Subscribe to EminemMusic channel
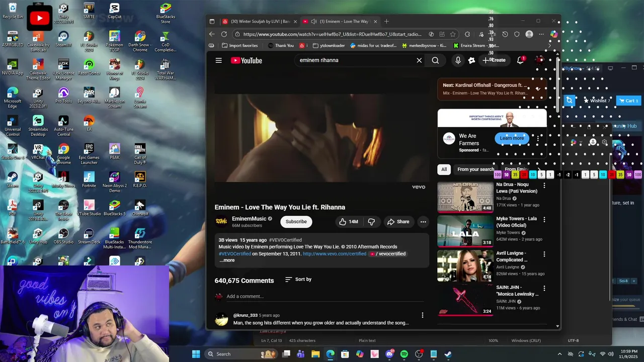Viewport: 644px width, 362px height. pyautogui.click(x=296, y=222)
